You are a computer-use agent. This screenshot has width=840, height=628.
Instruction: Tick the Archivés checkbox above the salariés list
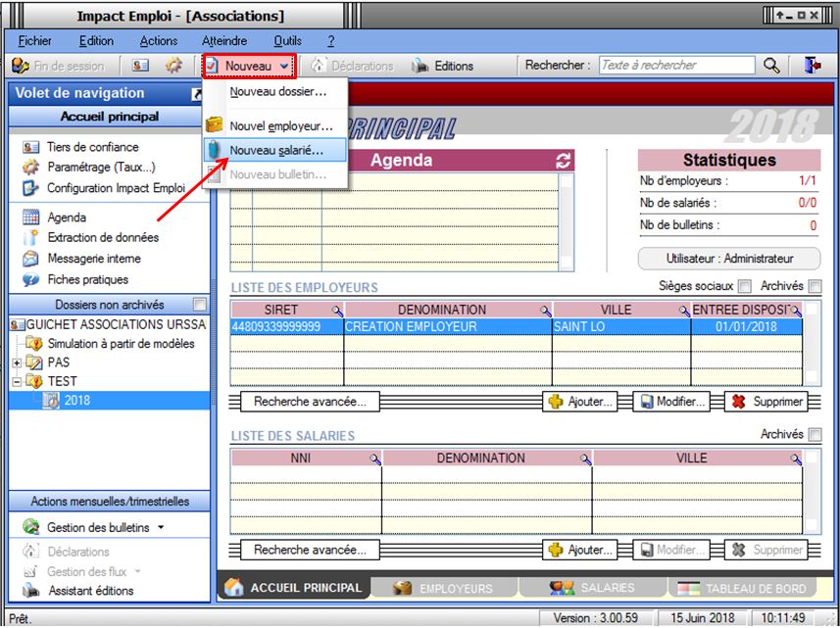815,435
